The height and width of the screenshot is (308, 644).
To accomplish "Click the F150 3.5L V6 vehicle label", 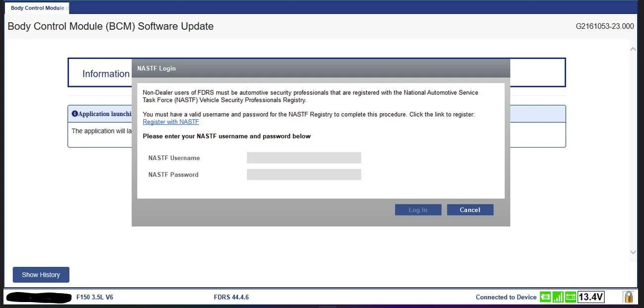I will (95, 297).
